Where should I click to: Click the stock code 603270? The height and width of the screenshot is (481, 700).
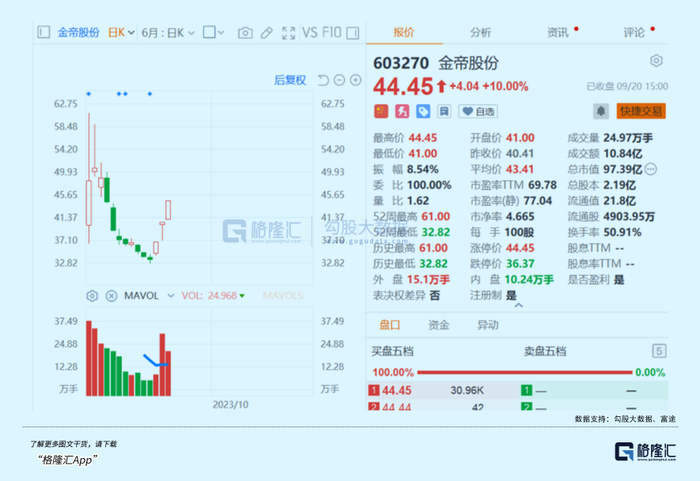click(401, 63)
